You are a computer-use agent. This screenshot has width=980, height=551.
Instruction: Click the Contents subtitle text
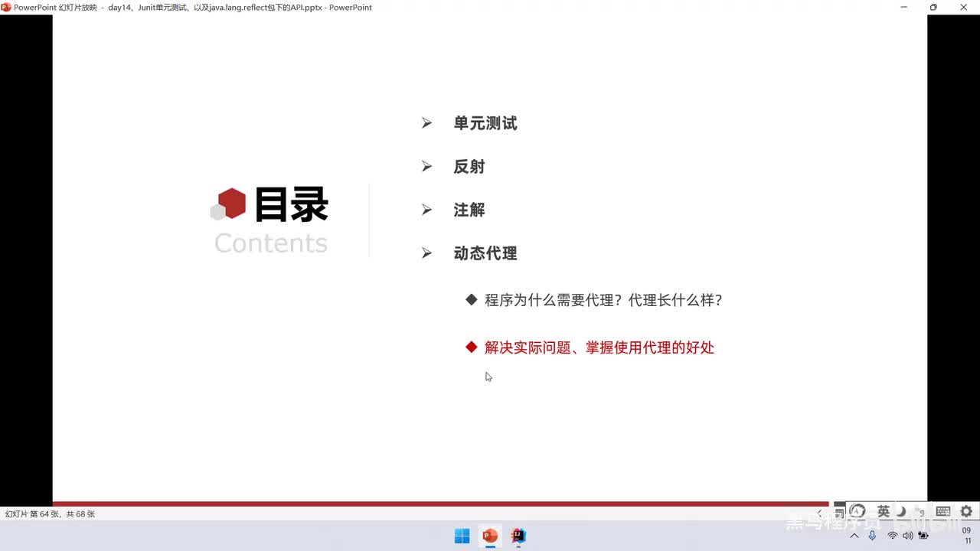(x=271, y=243)
